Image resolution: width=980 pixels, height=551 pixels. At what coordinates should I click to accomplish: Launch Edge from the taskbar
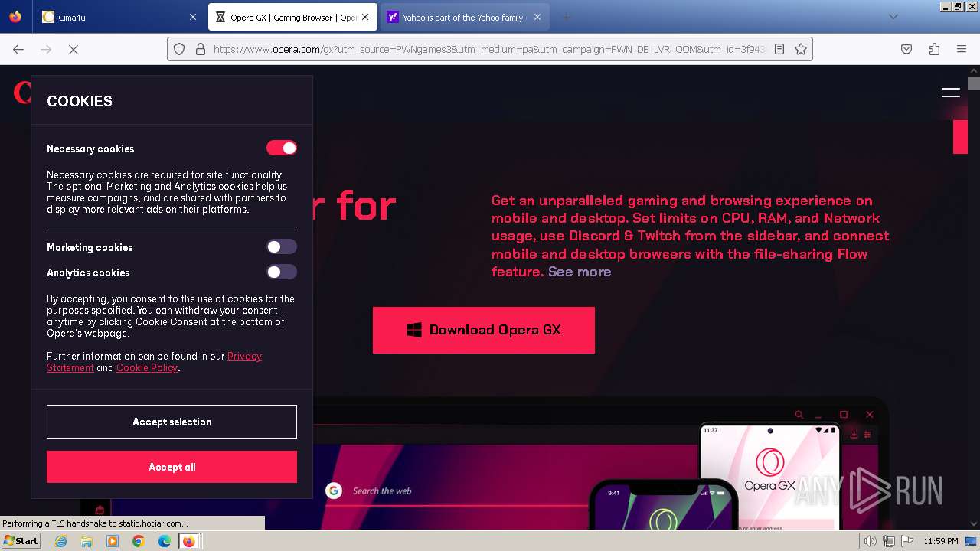(x=164, y=541)
